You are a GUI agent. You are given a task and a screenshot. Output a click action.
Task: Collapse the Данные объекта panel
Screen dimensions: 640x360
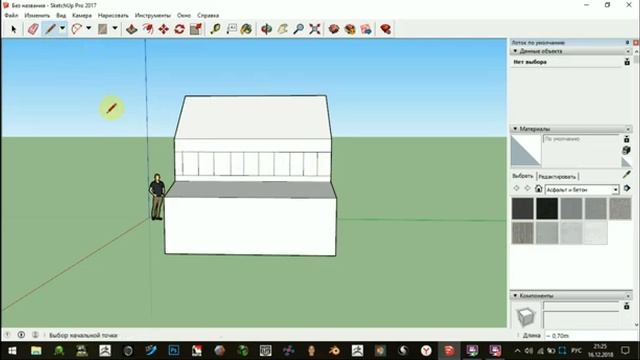pyautogui.click(x=515, y=51)
